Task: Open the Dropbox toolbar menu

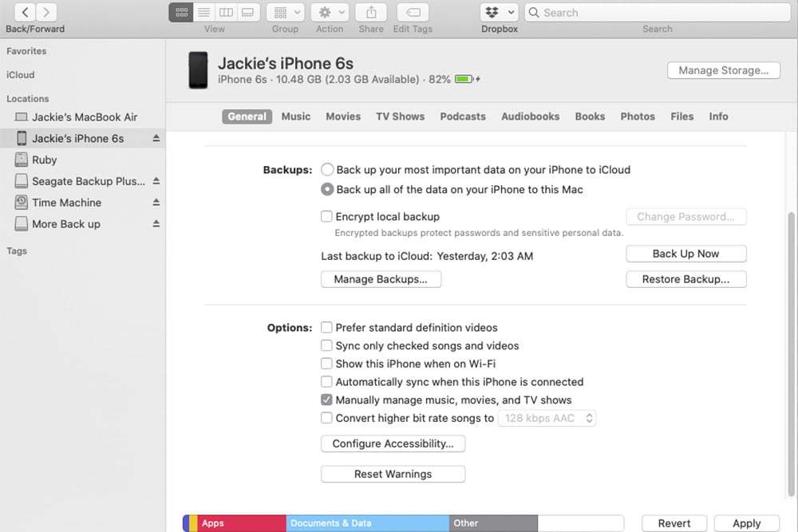Action: coord(500,12)
